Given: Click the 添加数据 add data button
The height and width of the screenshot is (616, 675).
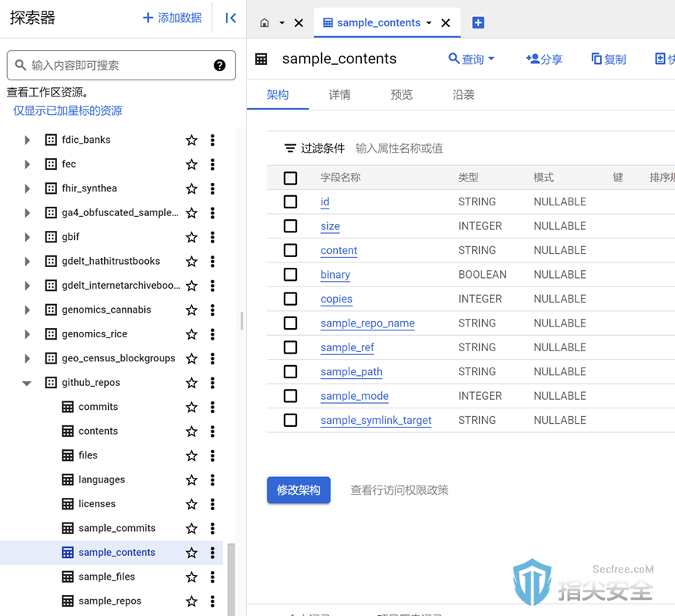Looking at the screenshot, I should [172, 18].
